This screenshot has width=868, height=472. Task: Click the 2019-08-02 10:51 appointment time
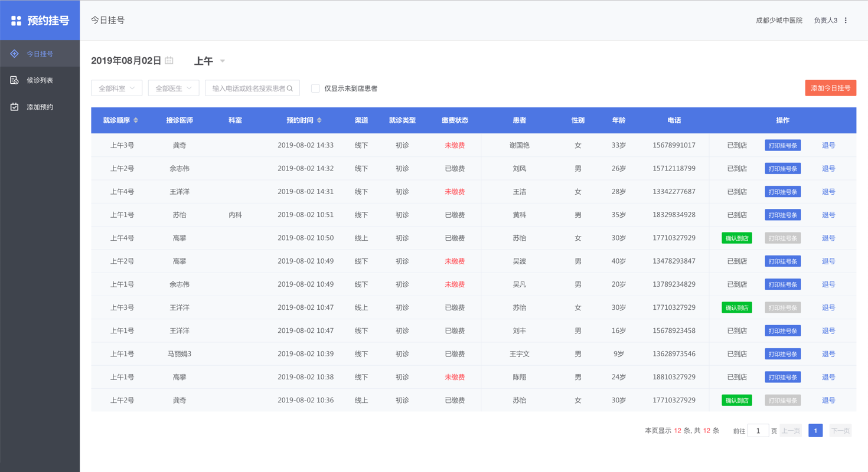pyautogui.click(x=305, y=215)
